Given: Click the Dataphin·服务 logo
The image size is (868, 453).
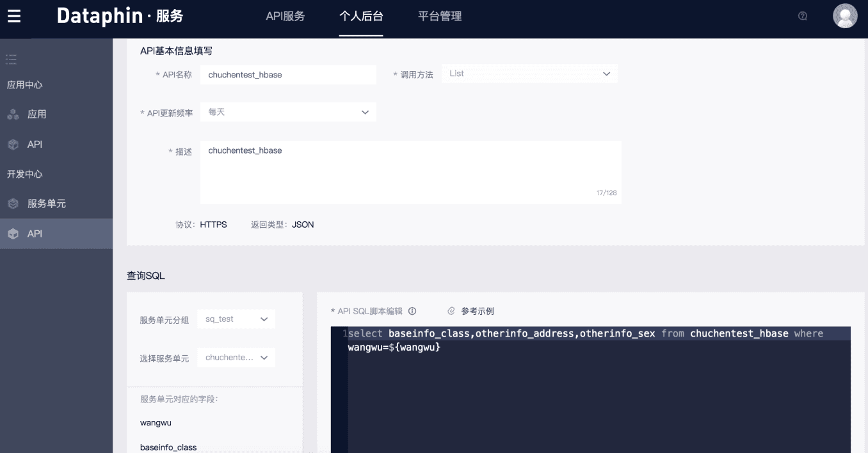Looking at the screenshot, I should (118, 16).
